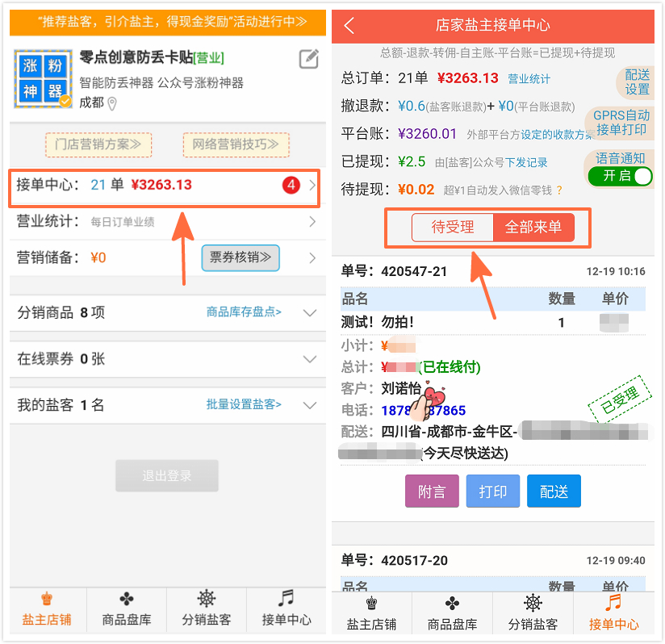This screenshot has width=665, height=644.
Task: Open 商品盘库 in the left bottom bar
Action: pos(127,610)
